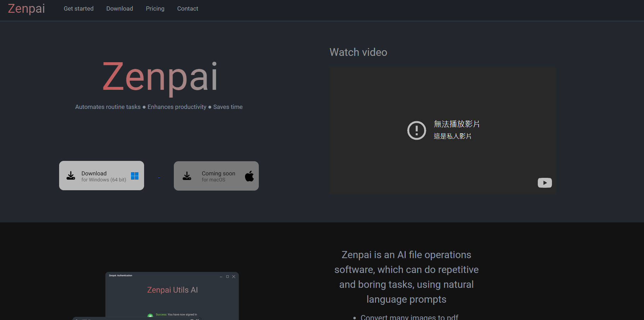Click the download arrow icon beside 'Download'
644x320 pixels.
click(x=70, y=176)
